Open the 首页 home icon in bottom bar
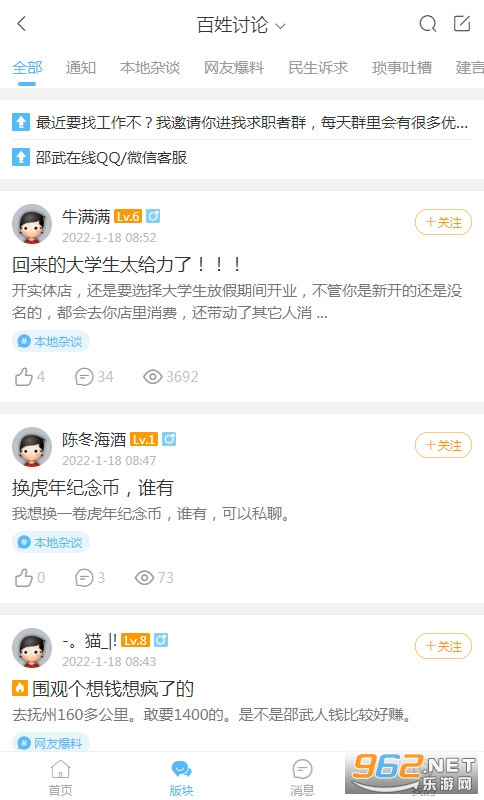Viewport: 484px width, 800px height. click(60, 778)
